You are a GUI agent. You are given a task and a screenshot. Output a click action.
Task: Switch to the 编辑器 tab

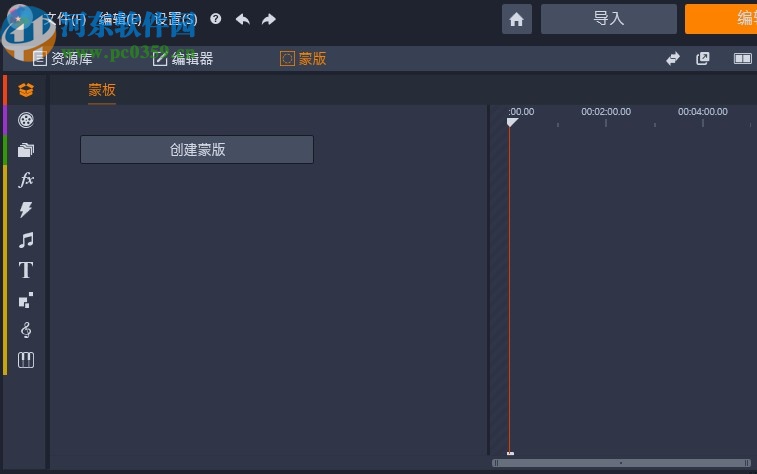click(x=183, y=59)
